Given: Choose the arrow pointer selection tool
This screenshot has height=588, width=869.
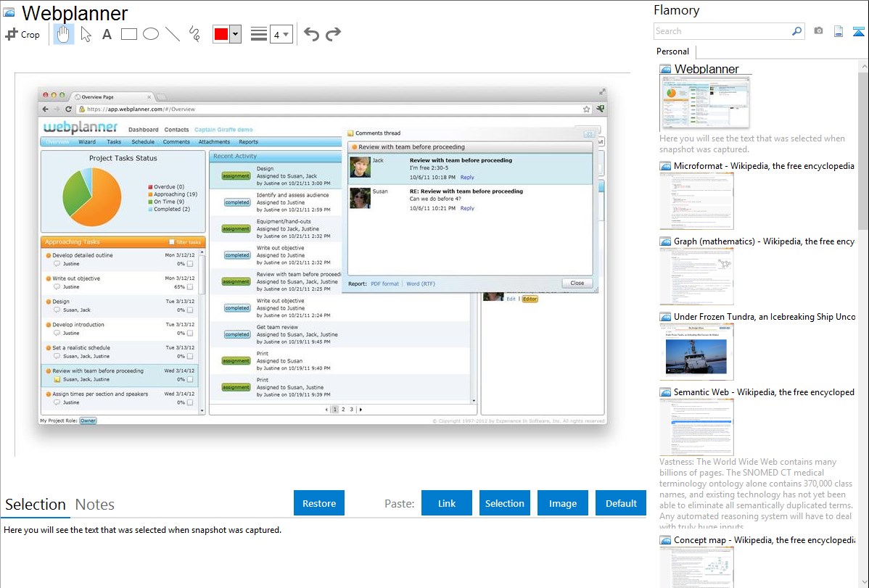Looking at the screenshot, I should click(x=86, y=34).
